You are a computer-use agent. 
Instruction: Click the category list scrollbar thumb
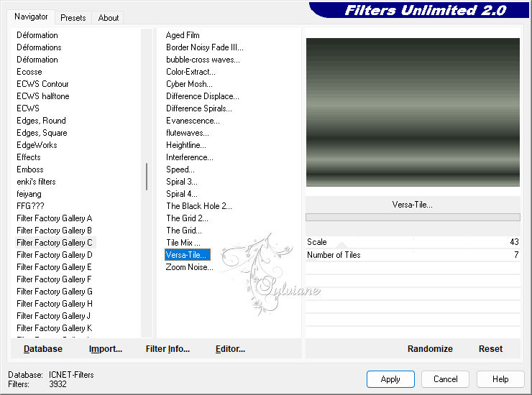pos(147,177)
